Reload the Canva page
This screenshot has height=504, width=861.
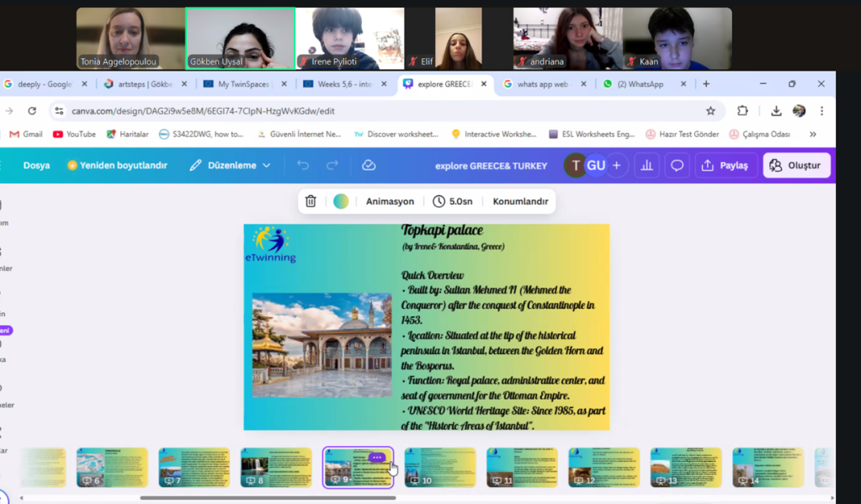pyautogui.click(x=32, y=111)
